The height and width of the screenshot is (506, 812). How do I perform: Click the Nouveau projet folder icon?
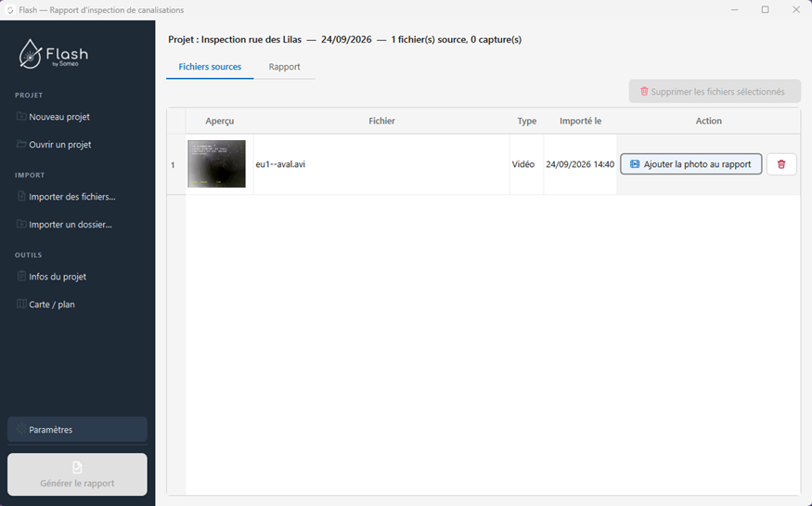pos(21,117)
